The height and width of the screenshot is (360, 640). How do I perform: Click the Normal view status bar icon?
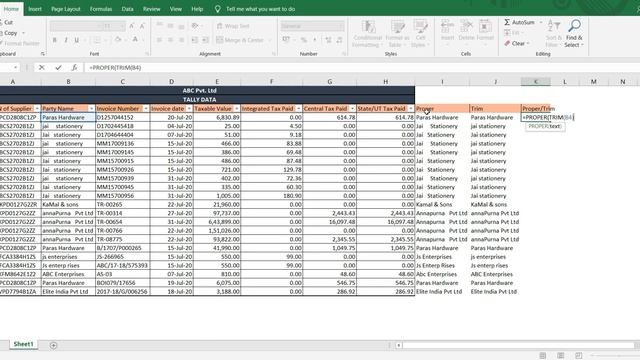click(x=542, y=356)
